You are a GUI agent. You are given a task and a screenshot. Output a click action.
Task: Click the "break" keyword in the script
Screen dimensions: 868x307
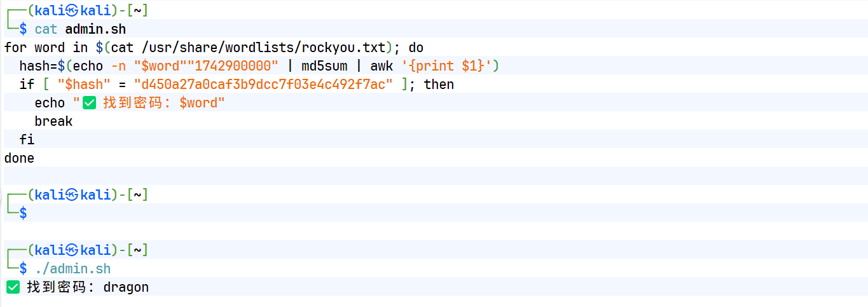[x=53, y=121]
